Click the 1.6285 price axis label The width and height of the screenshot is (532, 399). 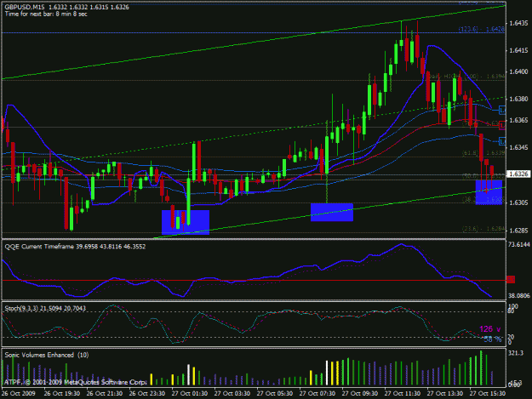click(x=518, y=231)
